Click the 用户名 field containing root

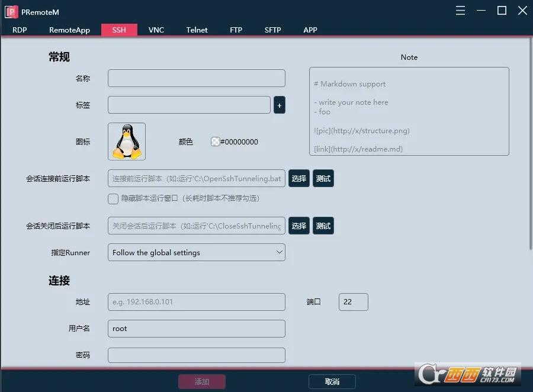pos(197,329)
